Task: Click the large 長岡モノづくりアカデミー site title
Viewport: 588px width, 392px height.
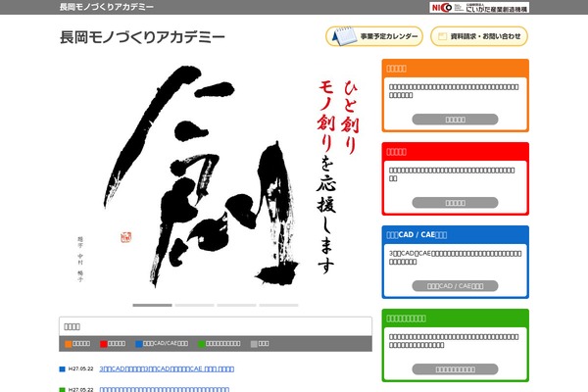Action: [x=142, y=37]
